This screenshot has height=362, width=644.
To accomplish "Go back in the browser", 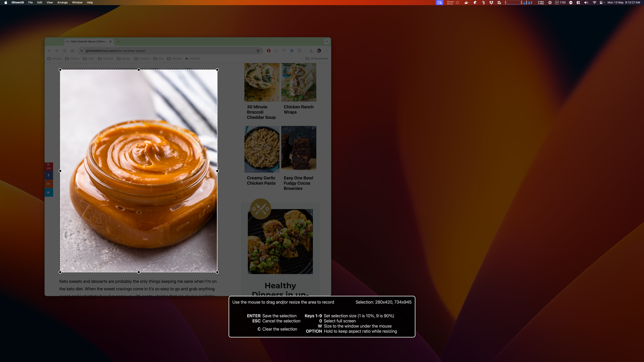I will click(49, 51).
